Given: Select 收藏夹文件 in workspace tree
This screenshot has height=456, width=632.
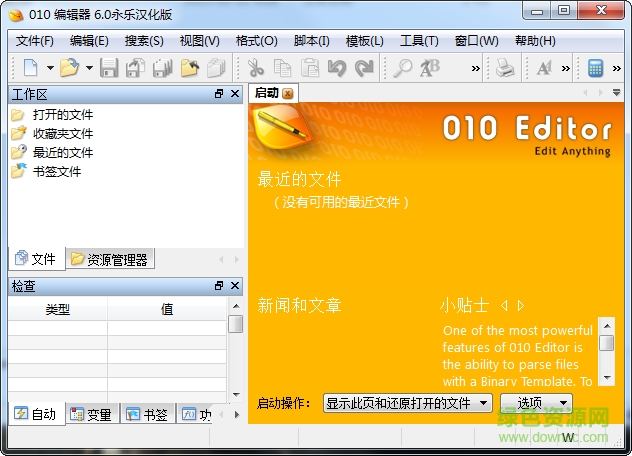Looking at the screenshot, I should click(62, 133).
